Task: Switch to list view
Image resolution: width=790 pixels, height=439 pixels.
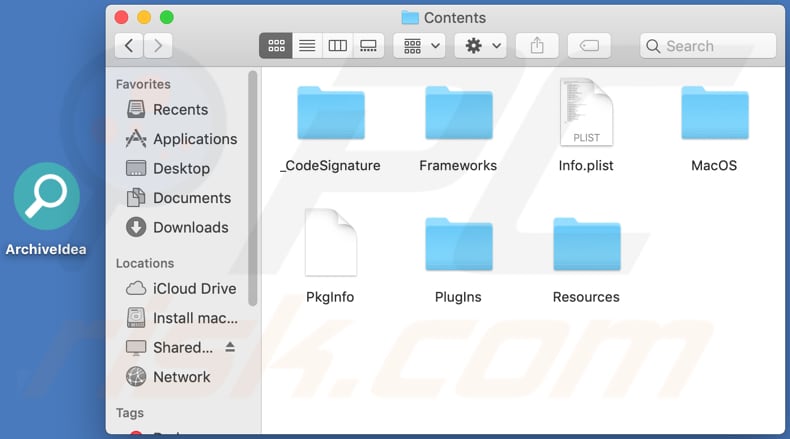Action: 307,46
